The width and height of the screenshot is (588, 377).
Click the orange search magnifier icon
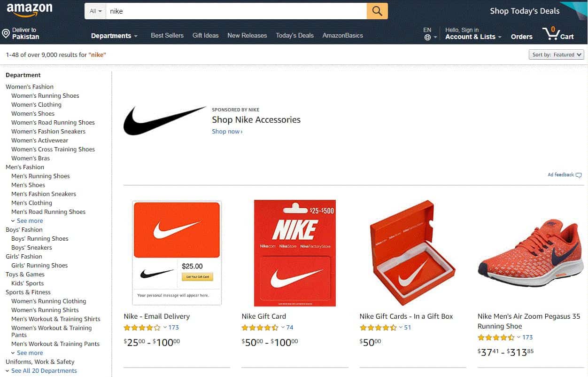point(377,10)
